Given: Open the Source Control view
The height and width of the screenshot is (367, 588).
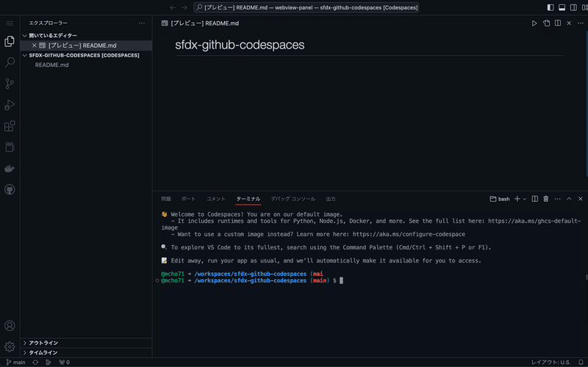Looking at the screenshot, I should pyautogui.click(x=10, y=83).
